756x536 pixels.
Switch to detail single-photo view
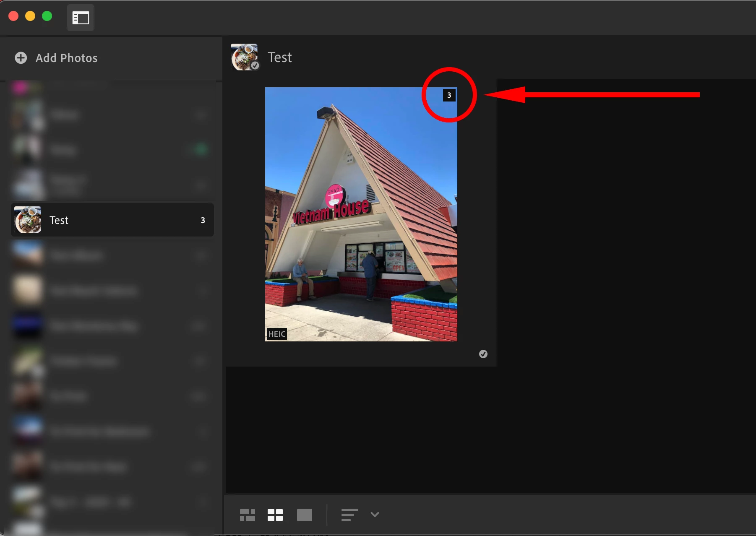305,515
